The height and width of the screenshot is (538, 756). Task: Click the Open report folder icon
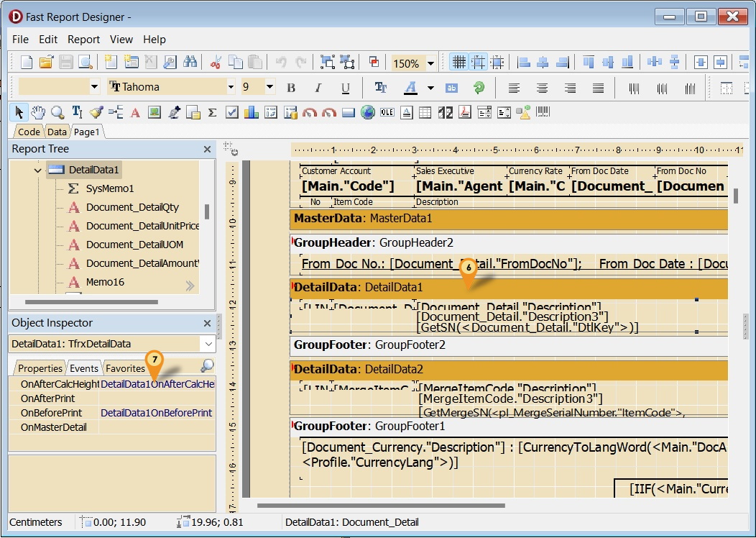tap(46, 63)
